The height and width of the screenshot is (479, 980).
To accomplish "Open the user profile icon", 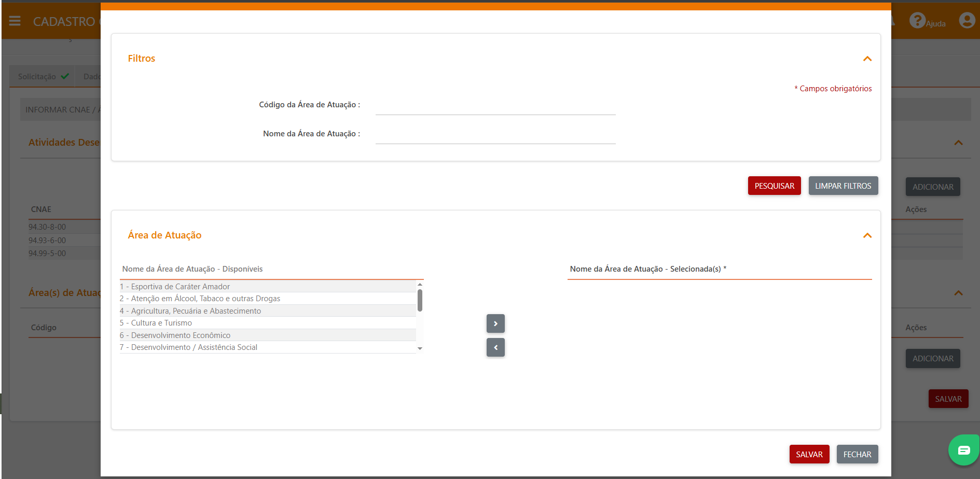I will click(967, 21).
